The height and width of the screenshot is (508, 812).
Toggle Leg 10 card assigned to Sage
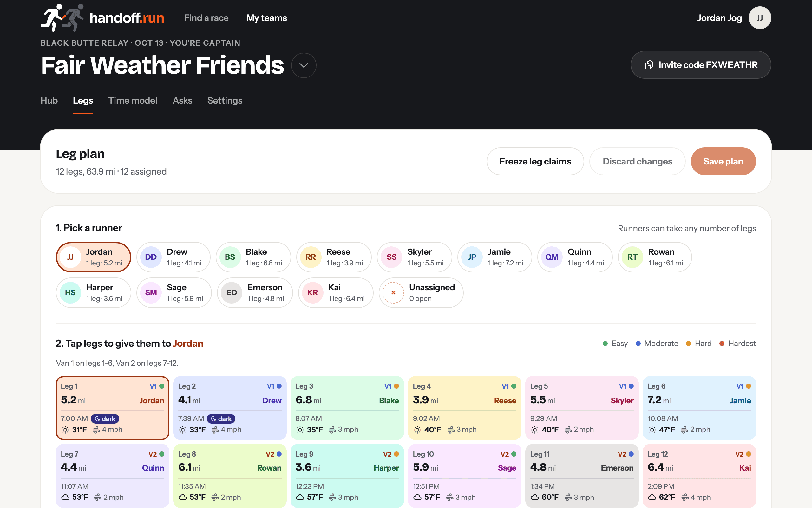[464, 476]
